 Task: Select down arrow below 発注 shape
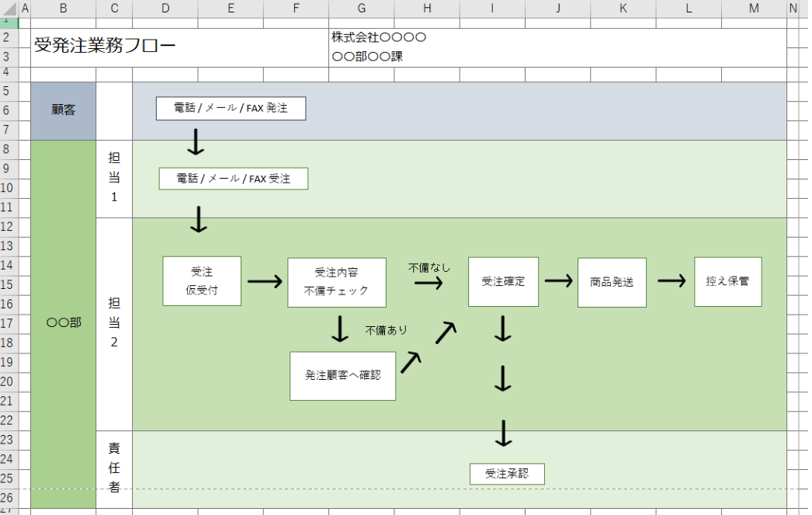pos(196,142)
